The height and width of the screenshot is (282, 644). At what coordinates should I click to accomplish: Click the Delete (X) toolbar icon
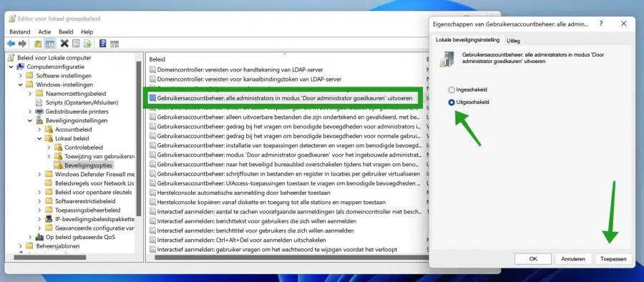[x=64, y=44]
